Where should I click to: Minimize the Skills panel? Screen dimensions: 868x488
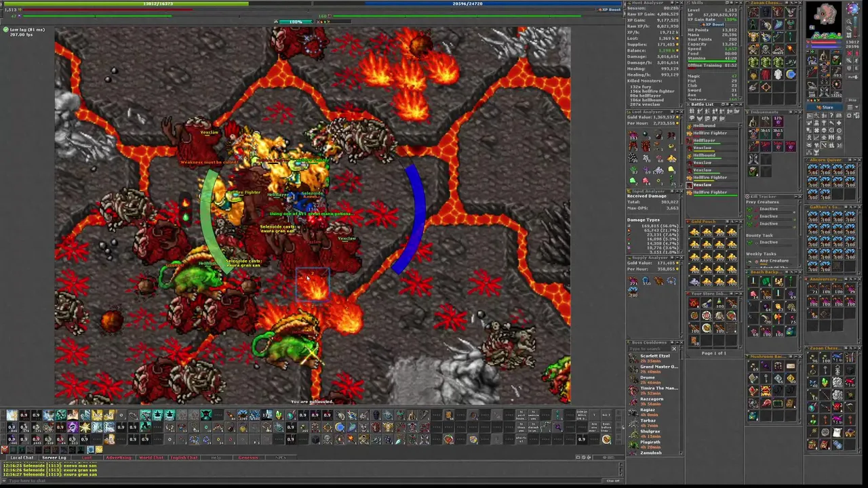736,3
